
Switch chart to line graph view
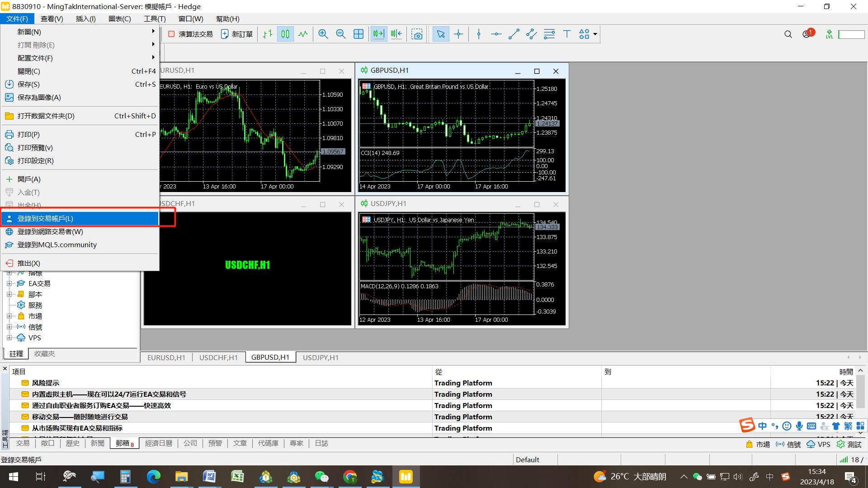point(303,34)
